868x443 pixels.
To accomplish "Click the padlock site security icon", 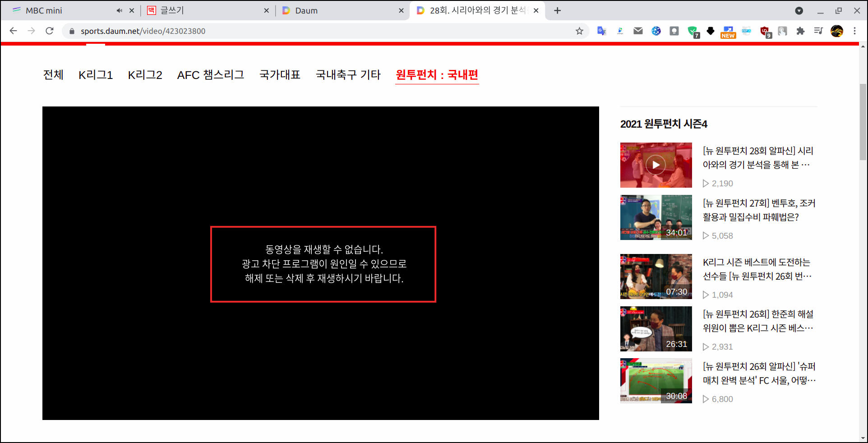I will point(71,31).
